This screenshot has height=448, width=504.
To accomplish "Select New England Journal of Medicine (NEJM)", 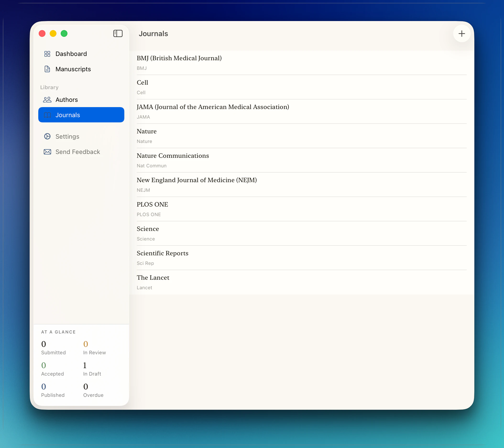I will point(301,185).
